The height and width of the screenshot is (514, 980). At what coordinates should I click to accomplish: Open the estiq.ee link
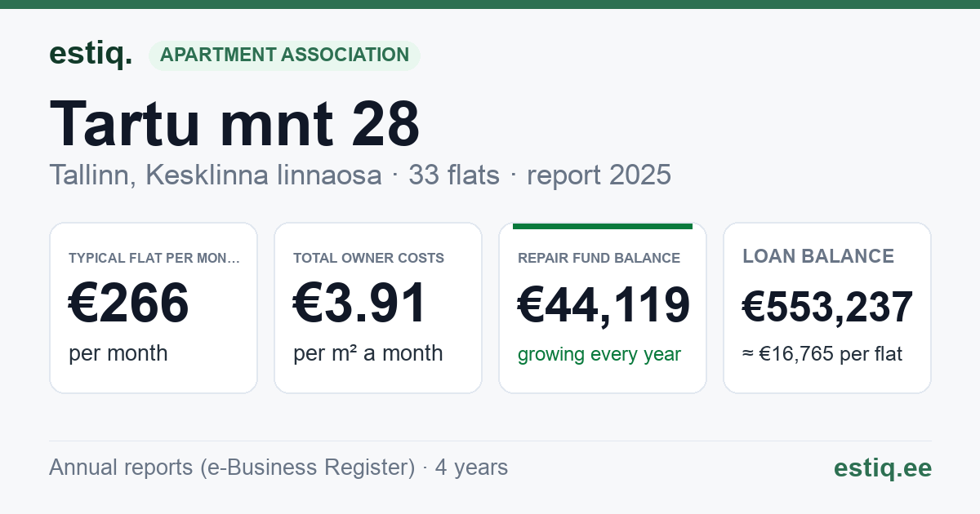[x=883, y=467]
